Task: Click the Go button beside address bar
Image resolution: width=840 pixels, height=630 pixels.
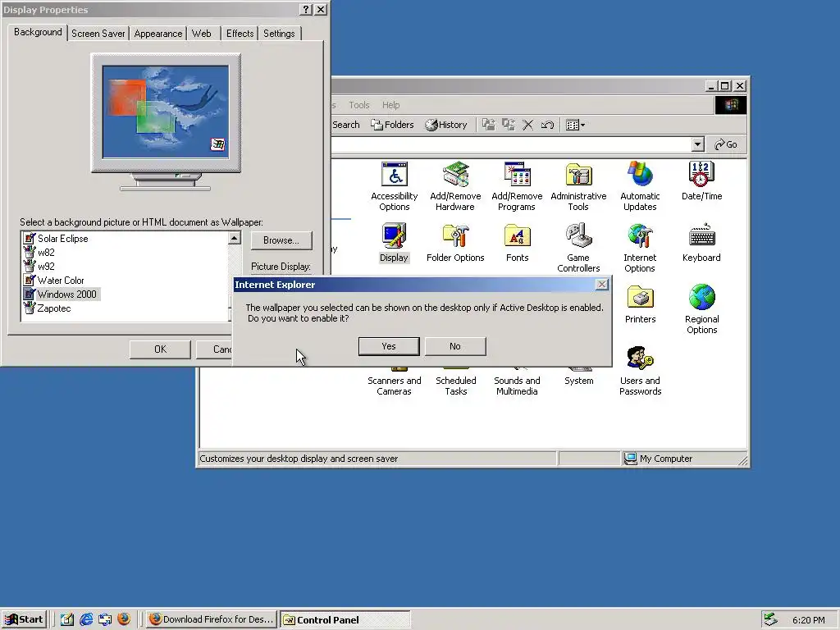Action: click(x=727, y=144)
